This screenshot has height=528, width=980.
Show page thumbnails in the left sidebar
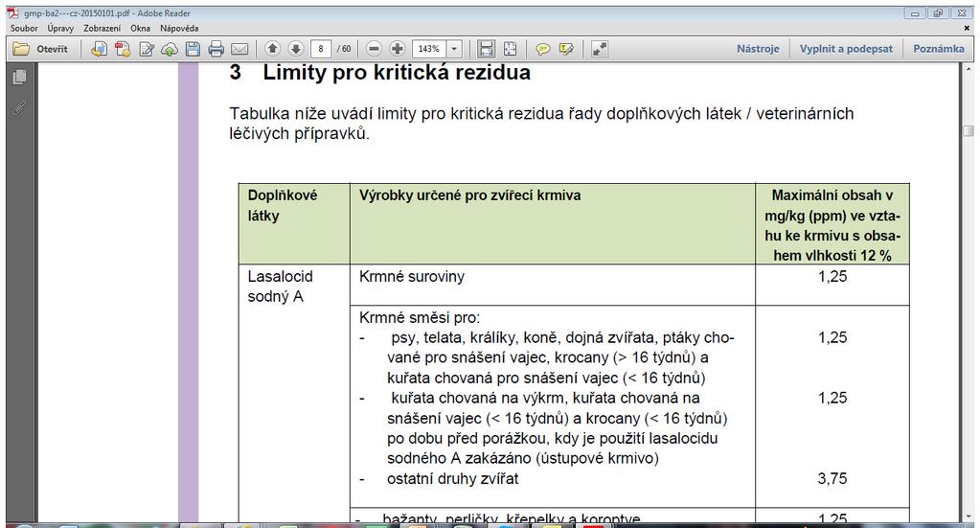[x=19, y=77]
